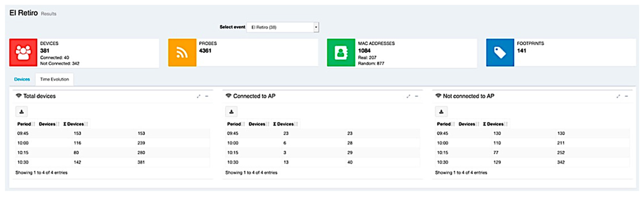Maximize the Connected to AP panel
The width and height of the screenshot is (644, 197).
point(408,96)
